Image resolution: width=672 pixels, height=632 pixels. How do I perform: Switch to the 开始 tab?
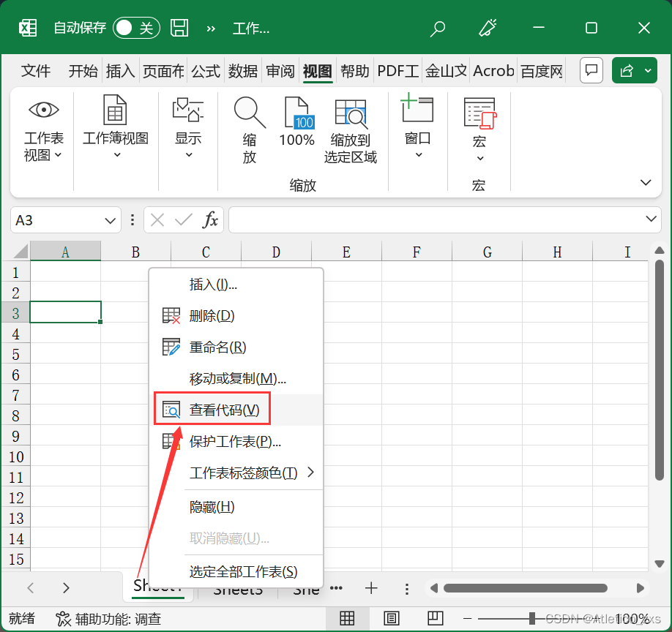pos(83,71)
